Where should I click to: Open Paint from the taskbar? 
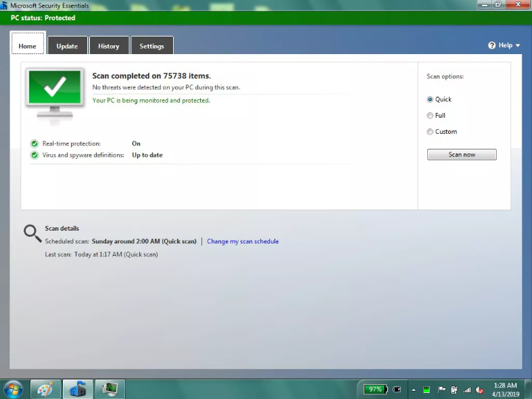45,389
